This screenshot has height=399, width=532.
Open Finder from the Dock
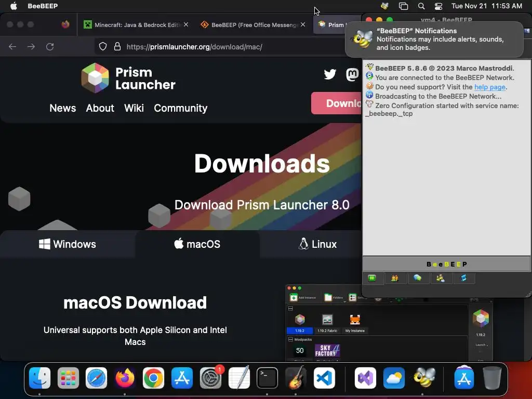(x=39, y=378)
